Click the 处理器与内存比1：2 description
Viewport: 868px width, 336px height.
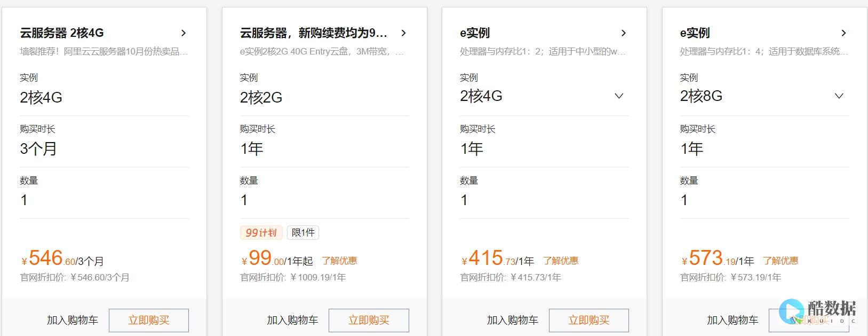pyautogui.click(x=543, y=52)
